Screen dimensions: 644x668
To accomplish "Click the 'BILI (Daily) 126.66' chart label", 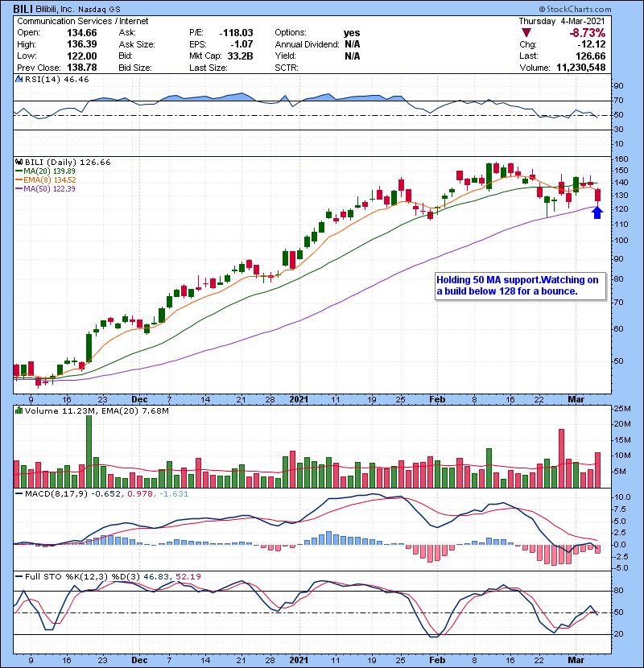I will click(68, 162).
